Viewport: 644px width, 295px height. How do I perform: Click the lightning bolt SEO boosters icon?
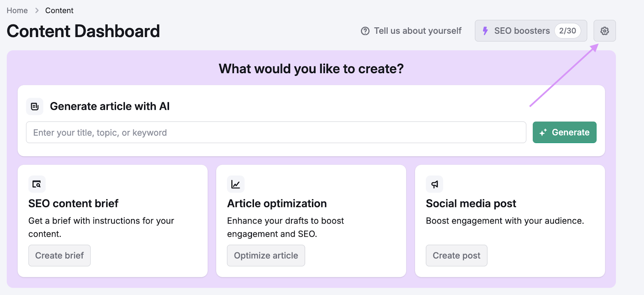[485, 31]
